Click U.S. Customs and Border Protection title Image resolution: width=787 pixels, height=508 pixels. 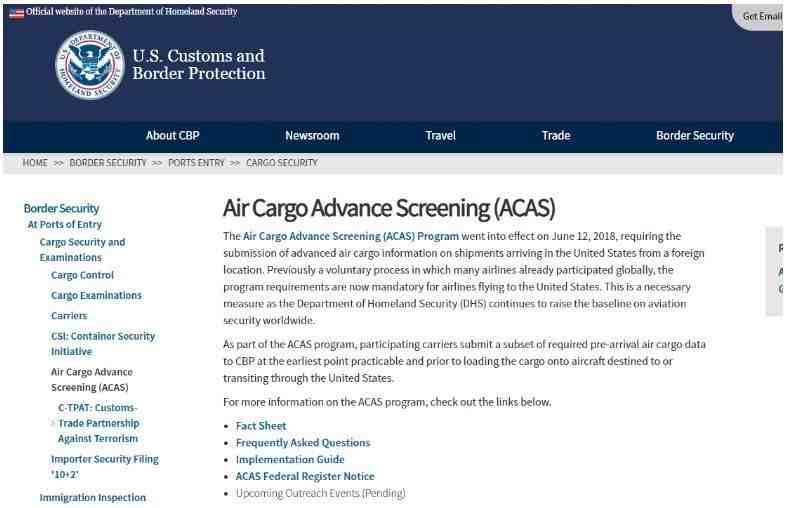tap(199, 64)
